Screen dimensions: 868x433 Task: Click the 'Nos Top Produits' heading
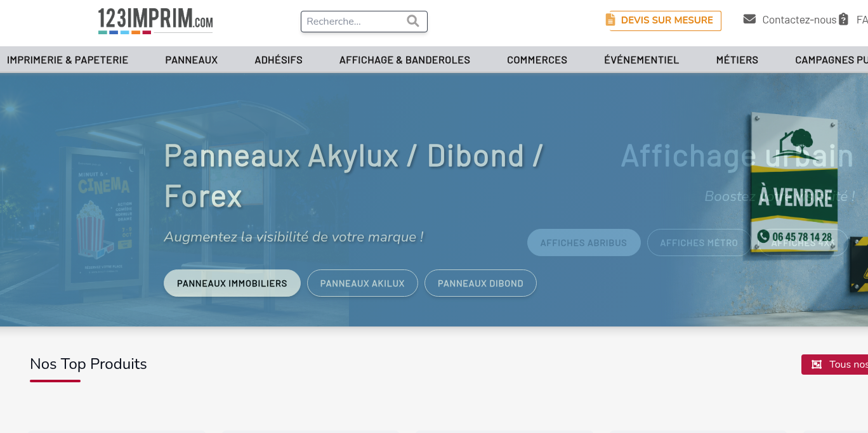[x=88, y=364]
